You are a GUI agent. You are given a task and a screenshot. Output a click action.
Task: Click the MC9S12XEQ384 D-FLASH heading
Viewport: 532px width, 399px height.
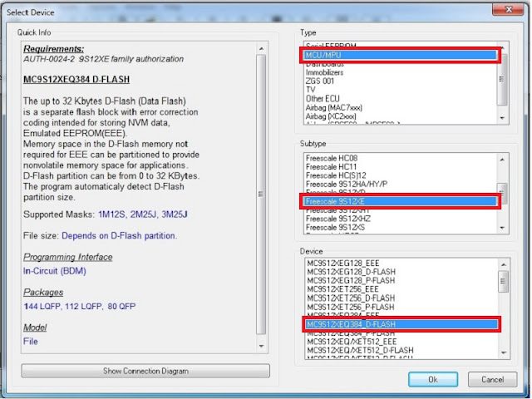click(x=76, y=80)
